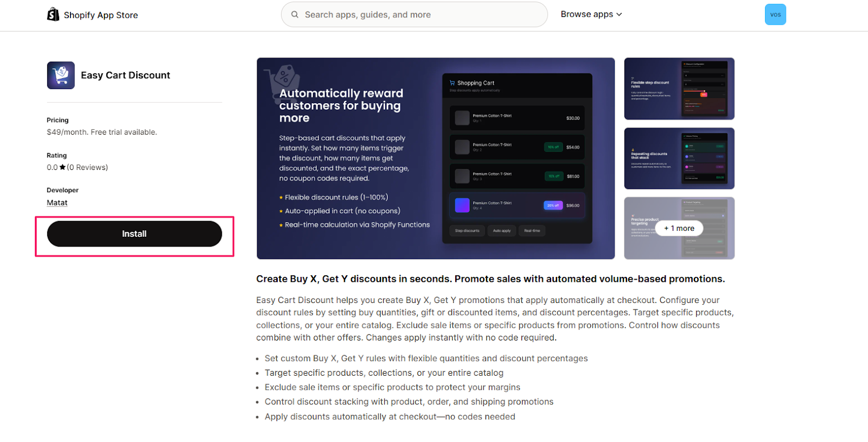
Task: Click the rating star icon
Action: (x=62, y=167)
